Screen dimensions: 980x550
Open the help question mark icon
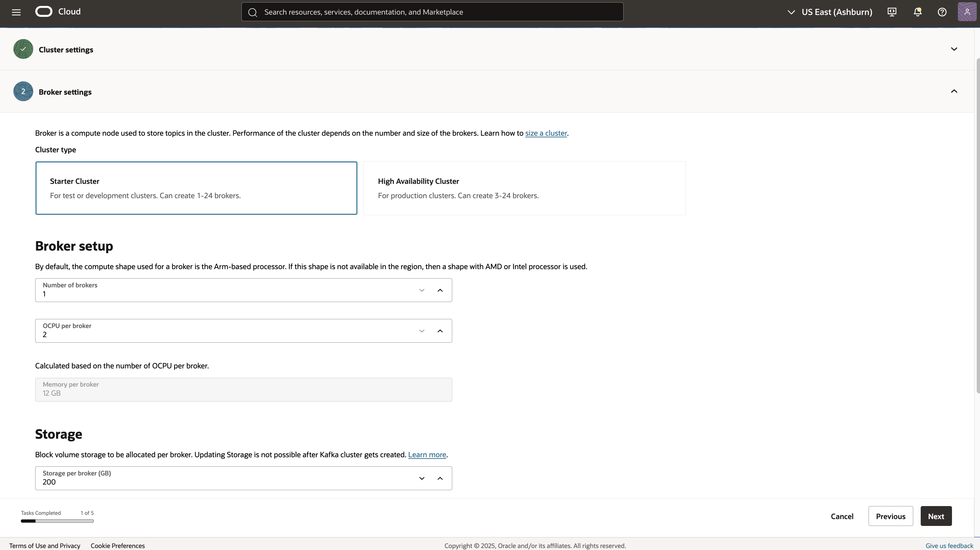[942, 12]
